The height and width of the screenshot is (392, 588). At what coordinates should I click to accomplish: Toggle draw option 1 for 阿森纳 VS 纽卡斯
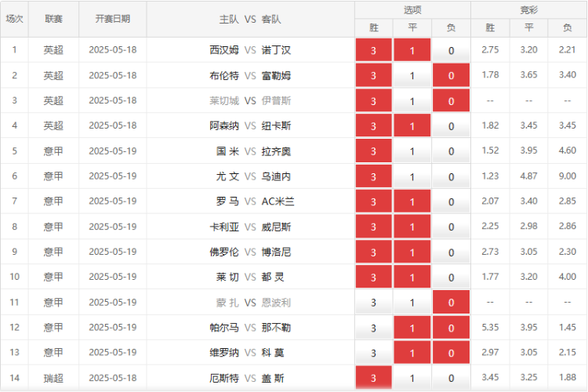click(412, 125)
